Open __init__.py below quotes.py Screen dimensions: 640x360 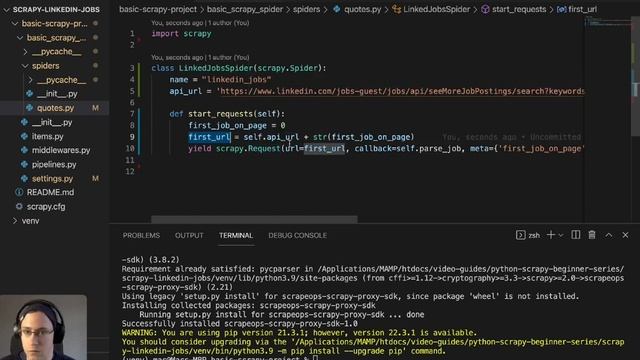(52, 122)
